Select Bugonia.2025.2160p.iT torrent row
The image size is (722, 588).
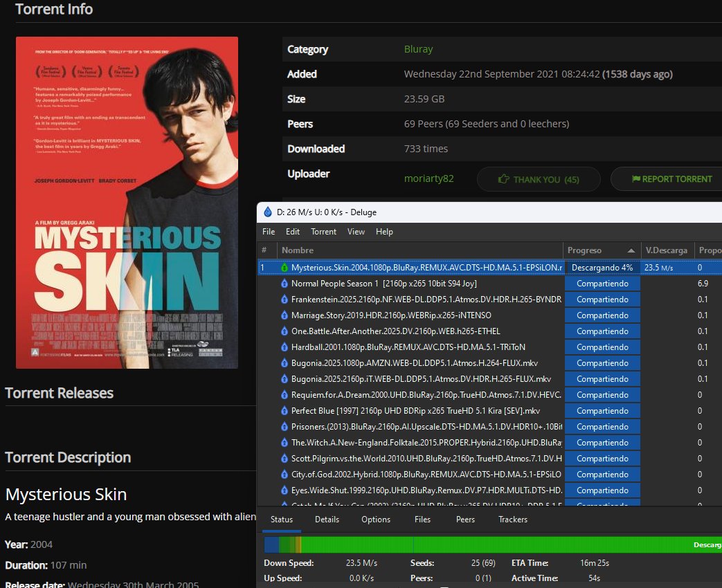point(489,378)
